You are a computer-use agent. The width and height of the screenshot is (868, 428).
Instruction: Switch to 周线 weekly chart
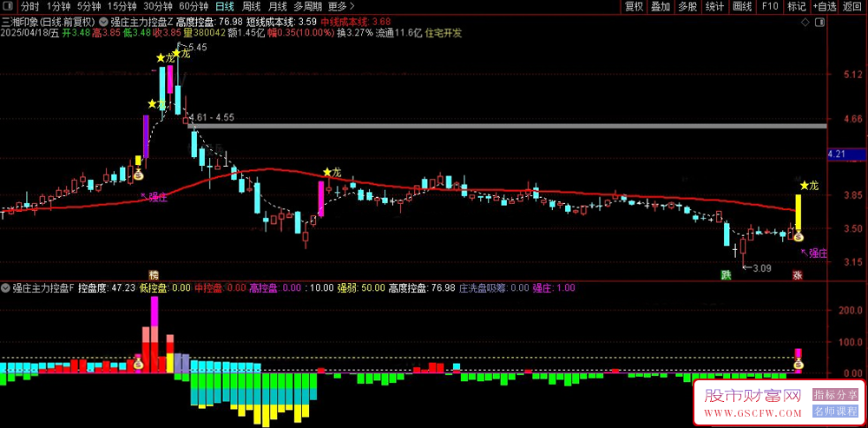[252, 7]
